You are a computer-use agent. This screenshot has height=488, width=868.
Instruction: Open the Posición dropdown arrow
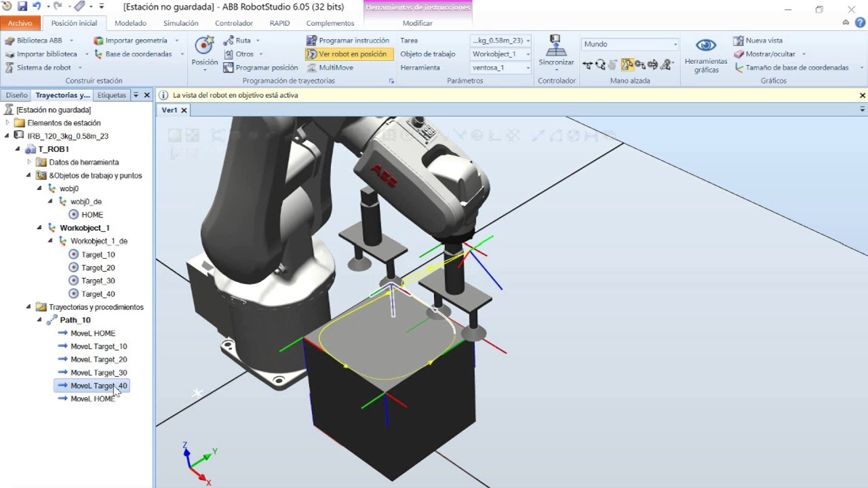[x=204, y=70]
